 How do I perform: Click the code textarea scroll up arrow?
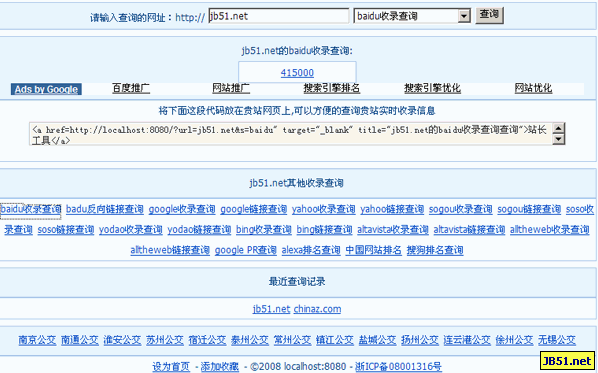coord(559,128)
